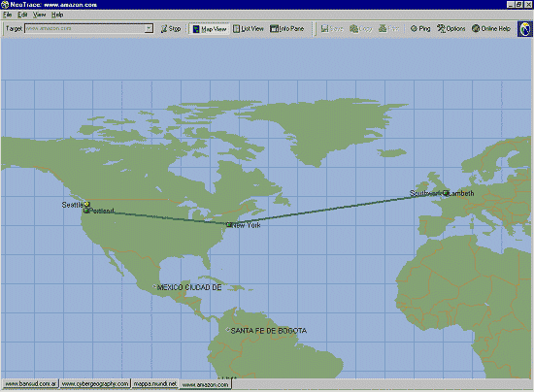Image resolution: width=534 pixels, height=392 pixels.
Task: Run Ping from the toolbar
Action: click(x=420, y=29)
